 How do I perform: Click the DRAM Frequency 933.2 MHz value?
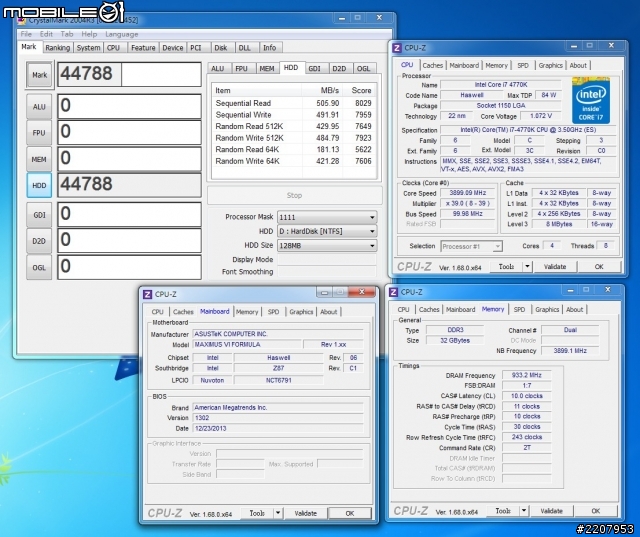click(527, 375)
